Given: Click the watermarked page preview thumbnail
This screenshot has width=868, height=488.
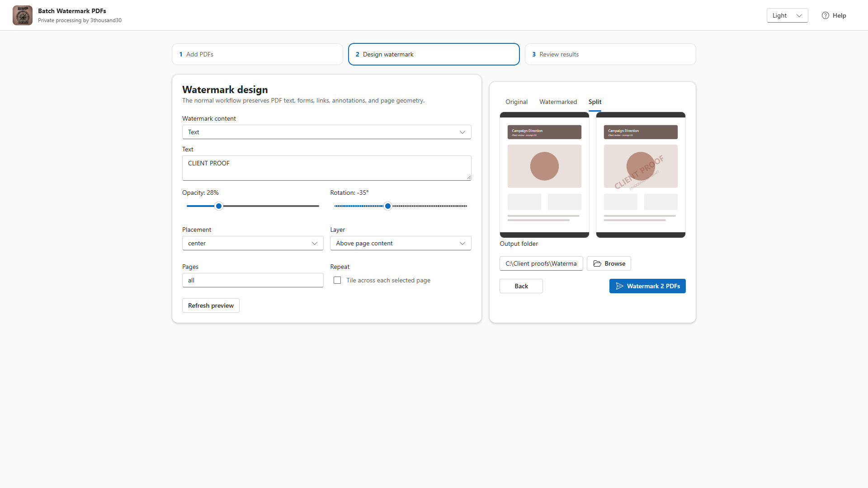Looking at the screenshot, I should pos(641,175).
